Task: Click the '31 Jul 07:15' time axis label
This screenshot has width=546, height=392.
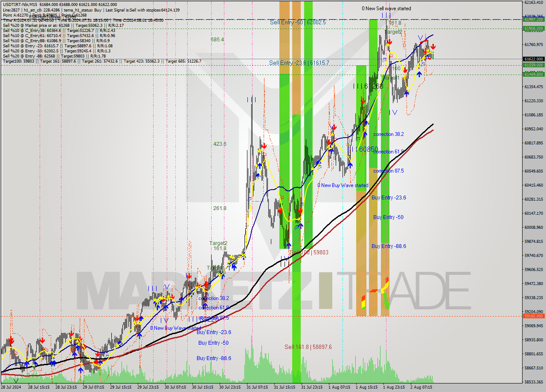Action: point(257,387)
